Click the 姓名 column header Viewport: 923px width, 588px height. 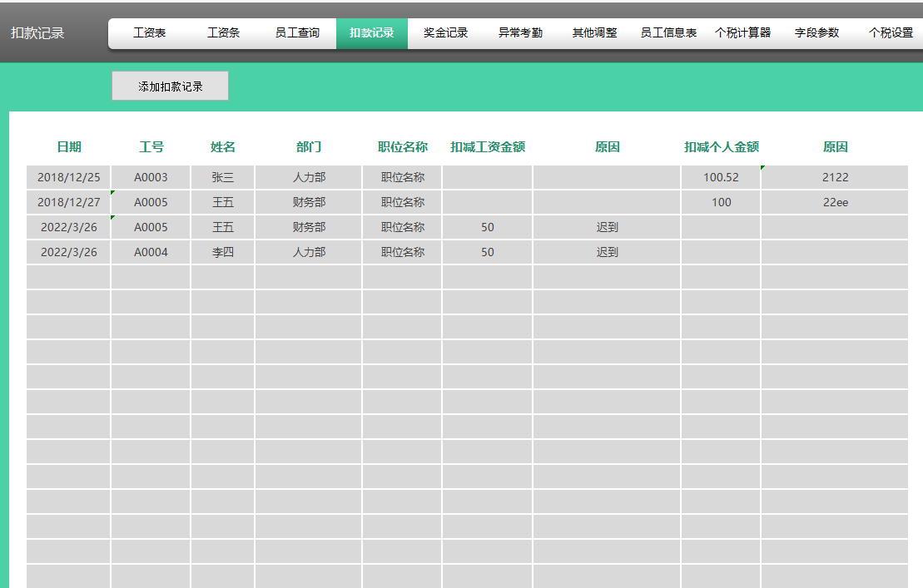(223, 147)
